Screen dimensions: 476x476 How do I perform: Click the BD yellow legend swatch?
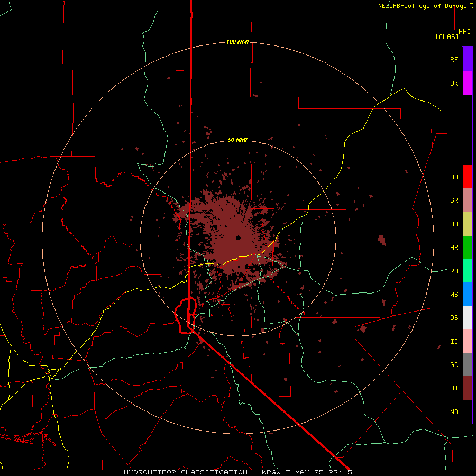click(467, 224)
